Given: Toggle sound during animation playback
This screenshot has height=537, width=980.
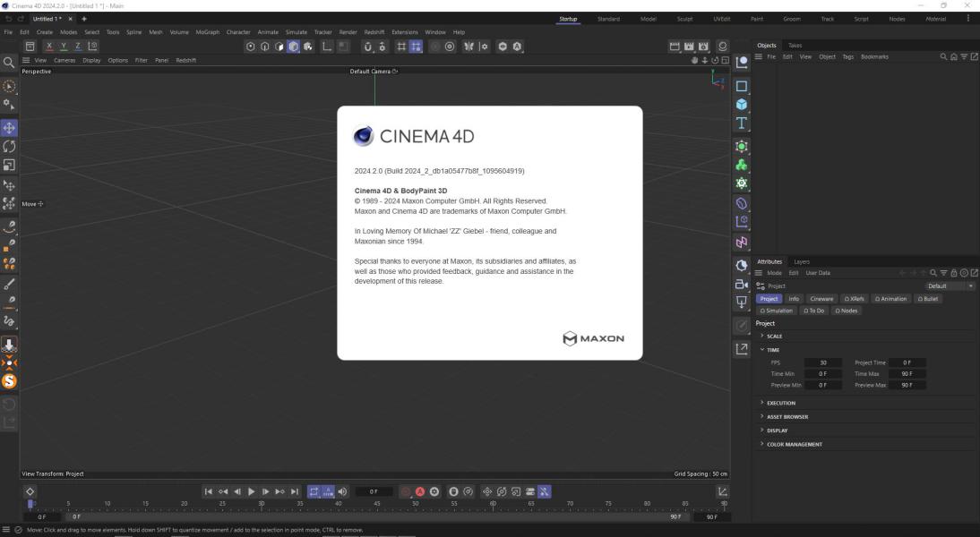Looking at the screenshot, I should (342, 492).
